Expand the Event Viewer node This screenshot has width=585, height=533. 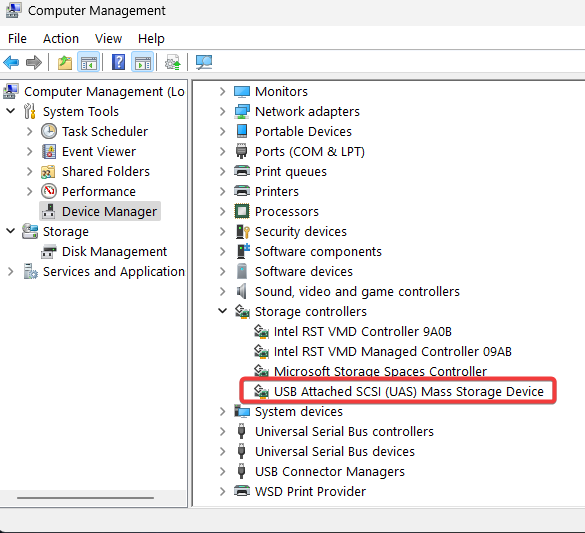(30, 151)
